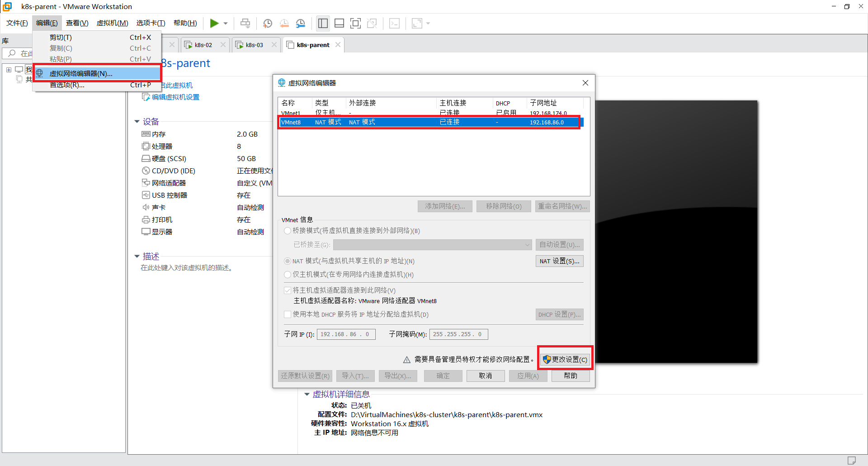This screenshot has height=466, width=868.
Task: Open the snapshot manager icon
Action: 301,23
